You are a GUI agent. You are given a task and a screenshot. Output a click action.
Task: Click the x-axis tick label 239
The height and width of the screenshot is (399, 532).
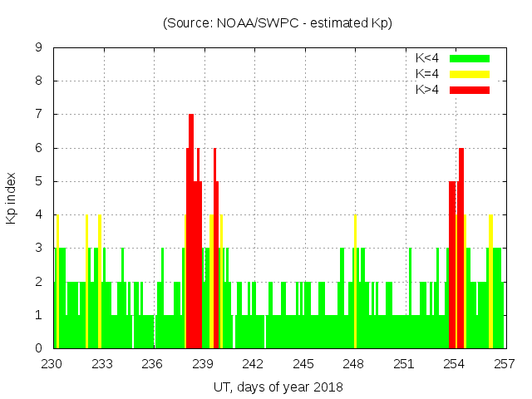coord(203,364)
